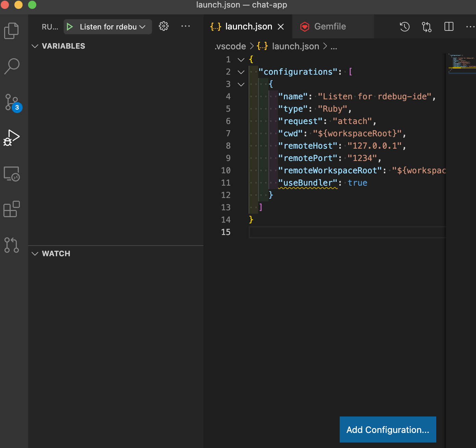The image size is (476, 448).
Task: Collapse the WATCH section
Action: [35, 253]
